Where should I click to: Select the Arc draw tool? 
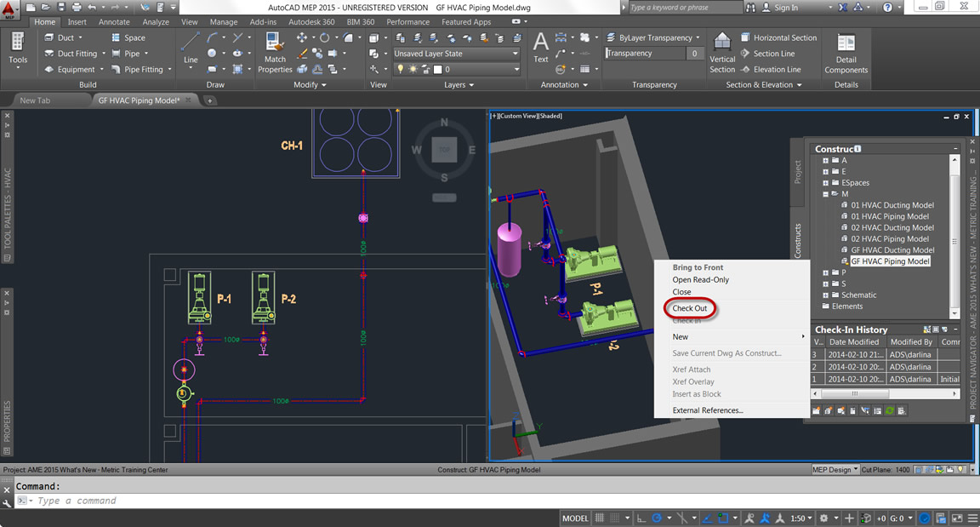212,37
